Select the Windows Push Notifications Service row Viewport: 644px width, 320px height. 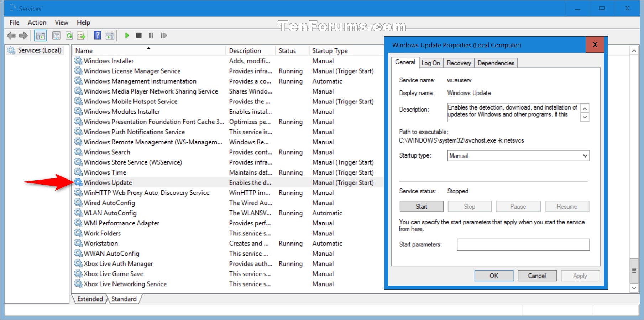[x=228, y=132]
